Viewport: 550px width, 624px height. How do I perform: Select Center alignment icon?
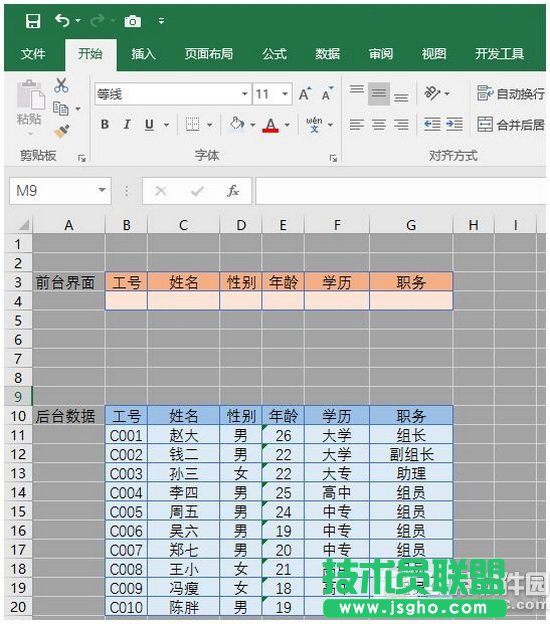click(x=379, y=125)
